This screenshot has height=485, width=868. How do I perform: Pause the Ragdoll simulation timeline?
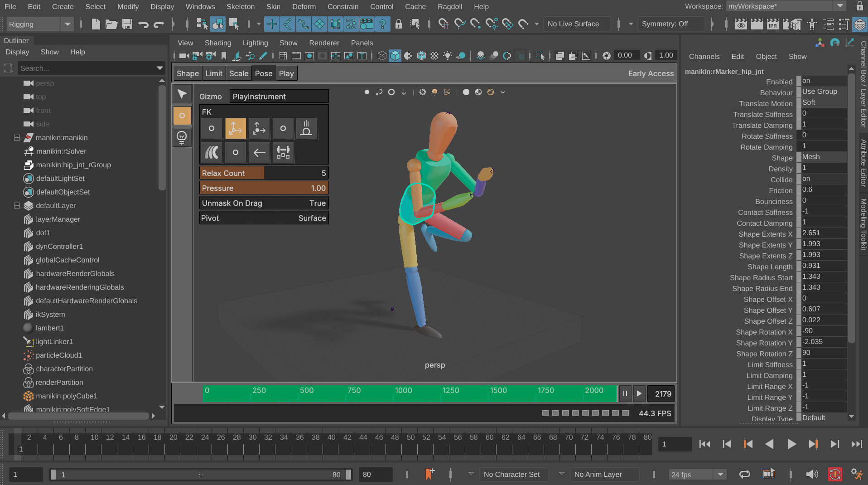tap(625, 393)
